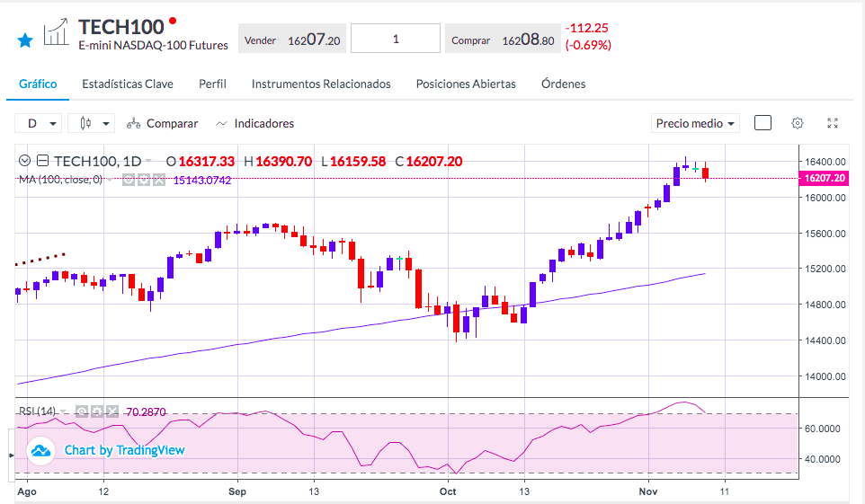The image size is (865, 504).
Task: Open MA indicator settings gear
Action: pos(144,180)
